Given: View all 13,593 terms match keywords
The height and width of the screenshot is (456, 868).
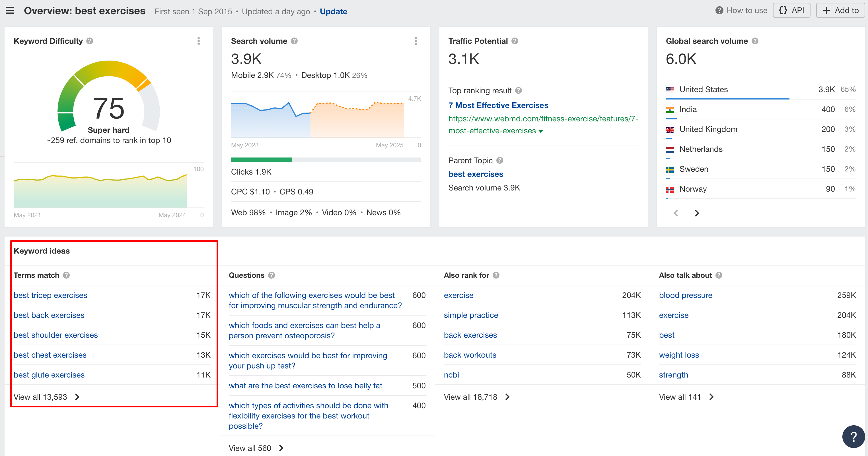Looking at the screenshot, I should click(46, 397).
